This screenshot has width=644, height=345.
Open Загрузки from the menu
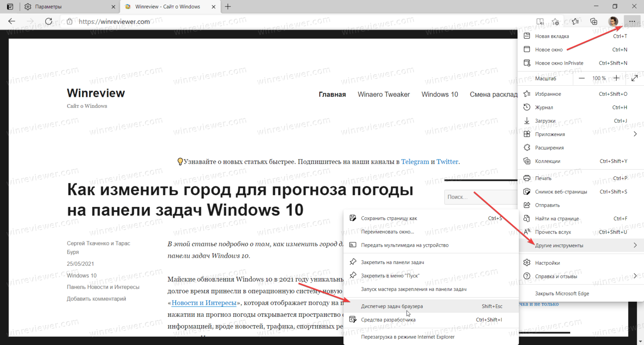[x=581, y=121]
